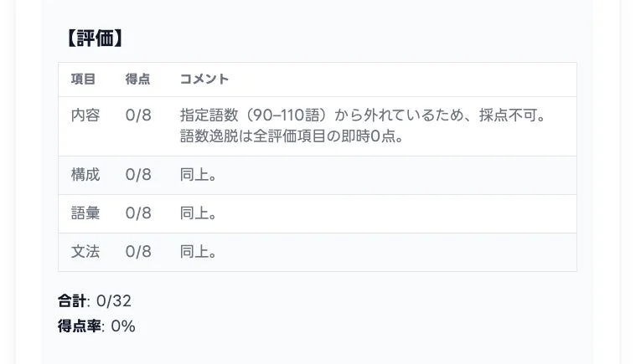Click the コメント column header
This screenshot has width=641, height=364.
(x=204, y=79)
